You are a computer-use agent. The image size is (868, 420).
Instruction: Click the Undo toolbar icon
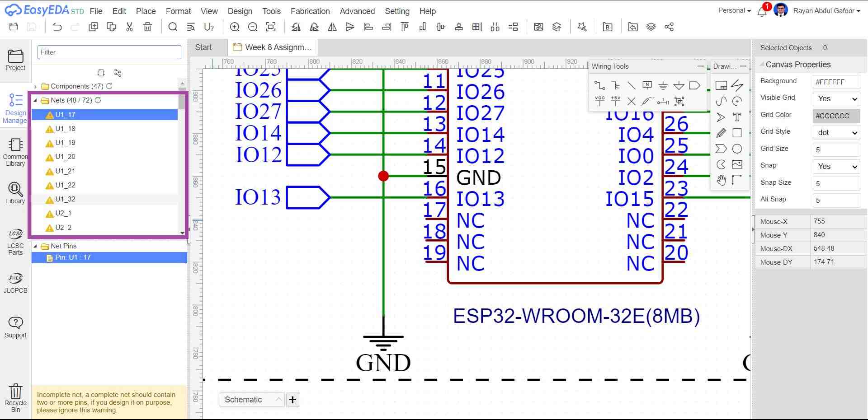pyautogui.click(x=57, y=27)
